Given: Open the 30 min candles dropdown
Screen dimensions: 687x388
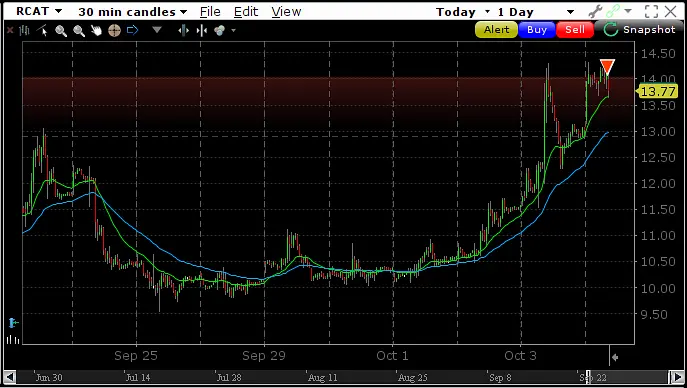Looking at the screenshot, I should click(133, 12).
